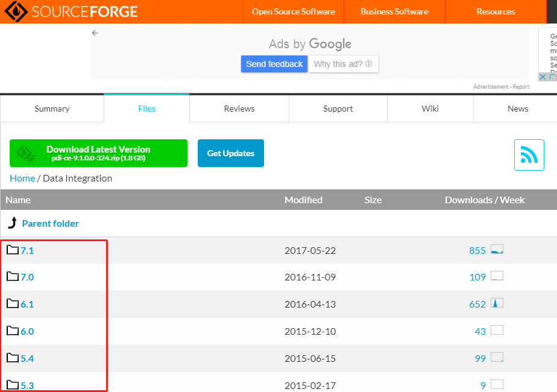Click the folder icon for 7.0
This screenshot has width=557, height=392.
(x=13, y=276)
